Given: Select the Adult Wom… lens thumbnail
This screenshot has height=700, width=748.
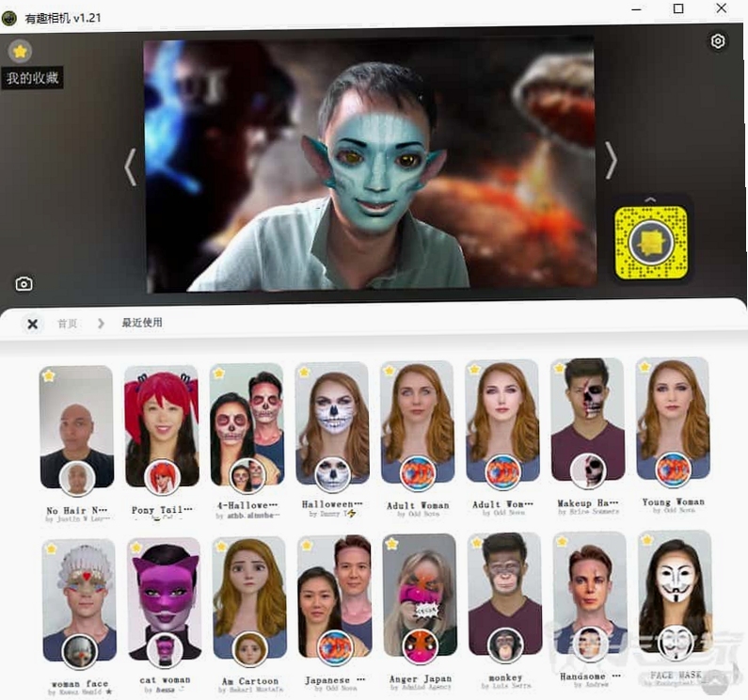Looking at the screenshot, I should (x=502, y=421).
